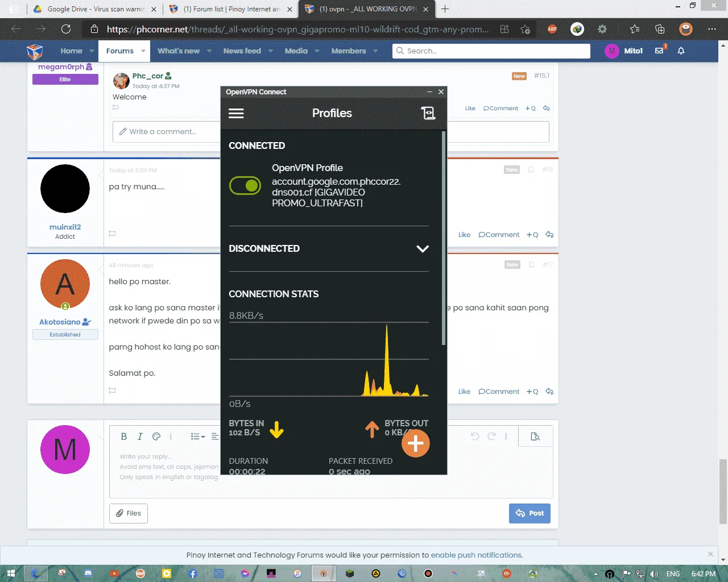Expand the DISCONNECTED profiles section

pyautogui.click(x=423, y=249)
